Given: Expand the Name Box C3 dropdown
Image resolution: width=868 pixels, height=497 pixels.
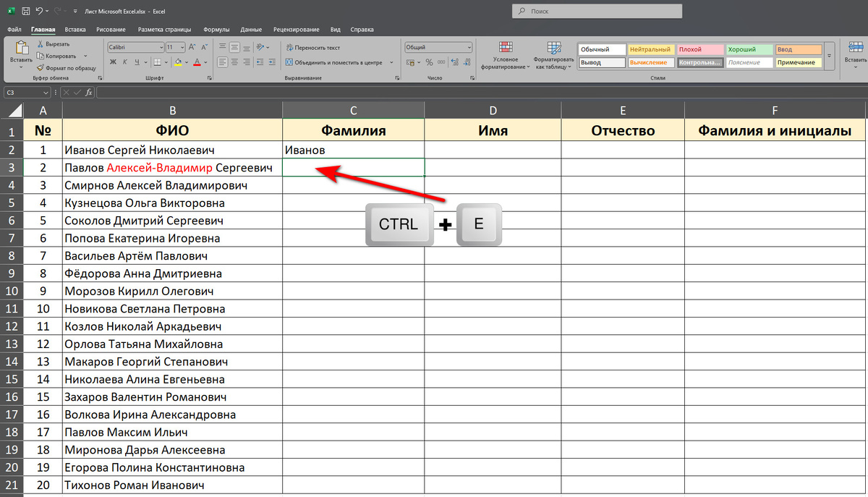Looking at the screenshot, I should [x=46, y=93].
